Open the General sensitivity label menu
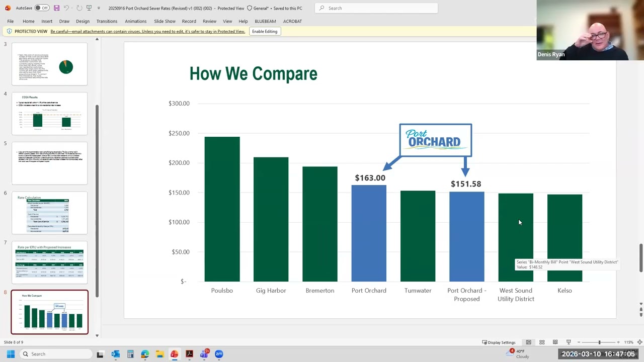This screenshot has height=362, width=644. click(x=260, y=8)
